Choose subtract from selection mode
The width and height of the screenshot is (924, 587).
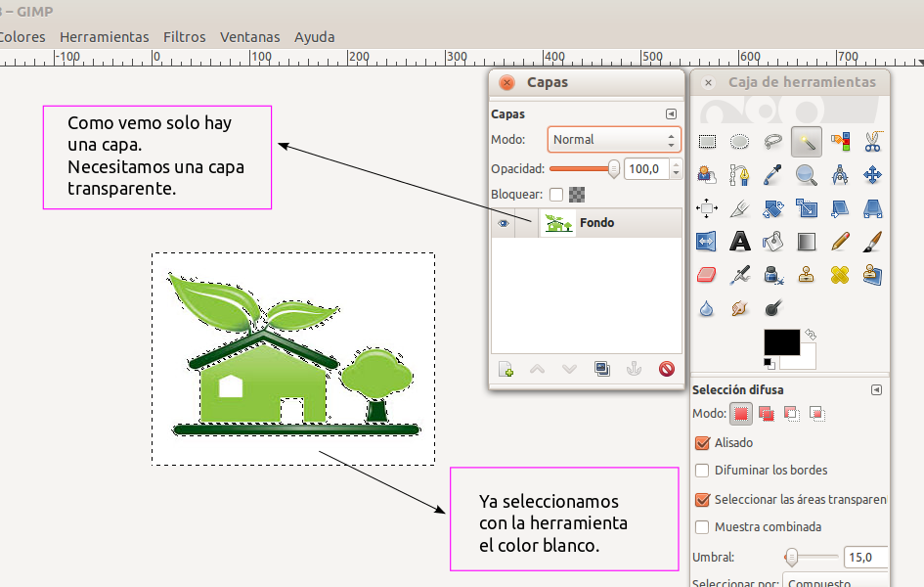[792, 414]
